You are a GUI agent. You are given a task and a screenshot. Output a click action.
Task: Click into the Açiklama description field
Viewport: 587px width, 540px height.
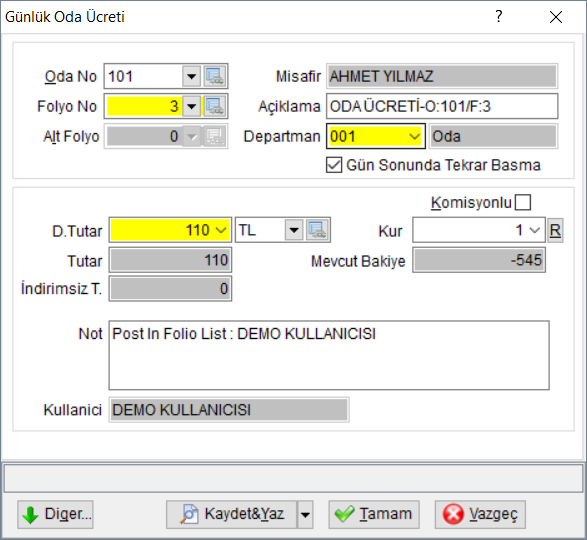[x=442, y=106]
